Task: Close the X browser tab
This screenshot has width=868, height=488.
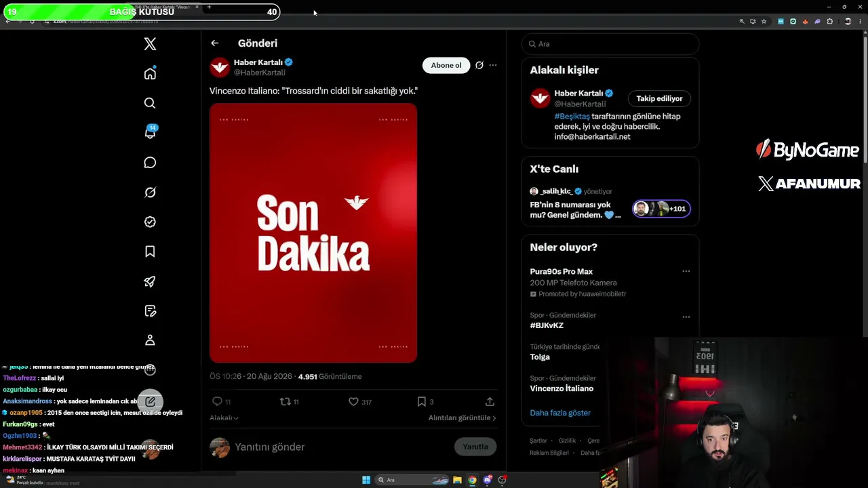Action: pos(197,7)
